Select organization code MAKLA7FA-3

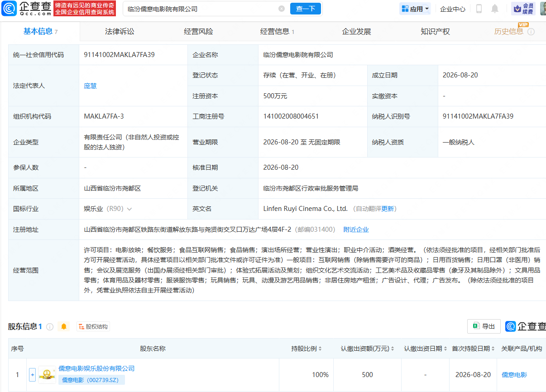(104, 116)
